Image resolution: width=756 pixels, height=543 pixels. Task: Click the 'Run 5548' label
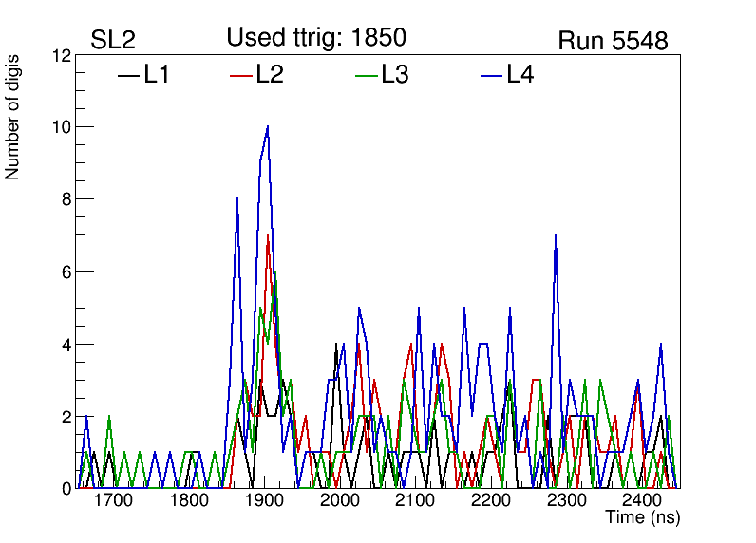click(x=613, y=41)
